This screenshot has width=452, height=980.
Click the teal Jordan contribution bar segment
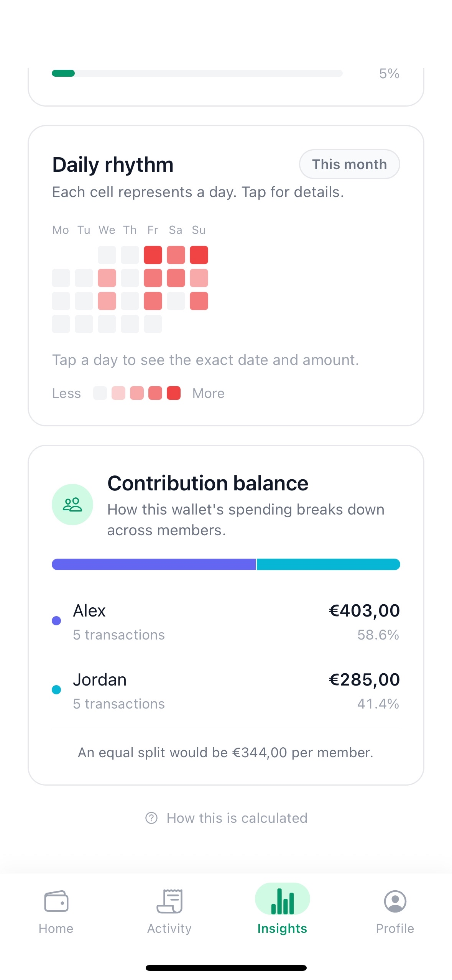(x=329, y=564)
